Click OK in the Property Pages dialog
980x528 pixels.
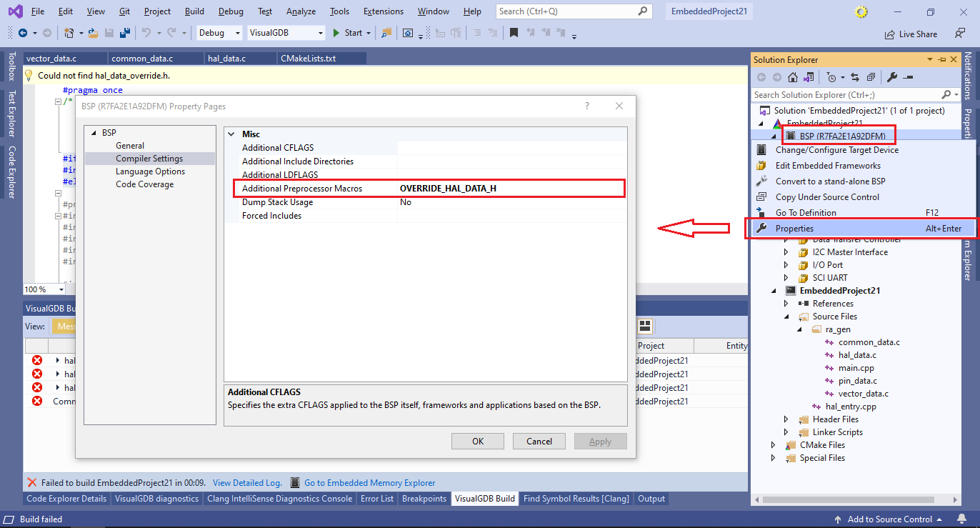pos(478,442)
